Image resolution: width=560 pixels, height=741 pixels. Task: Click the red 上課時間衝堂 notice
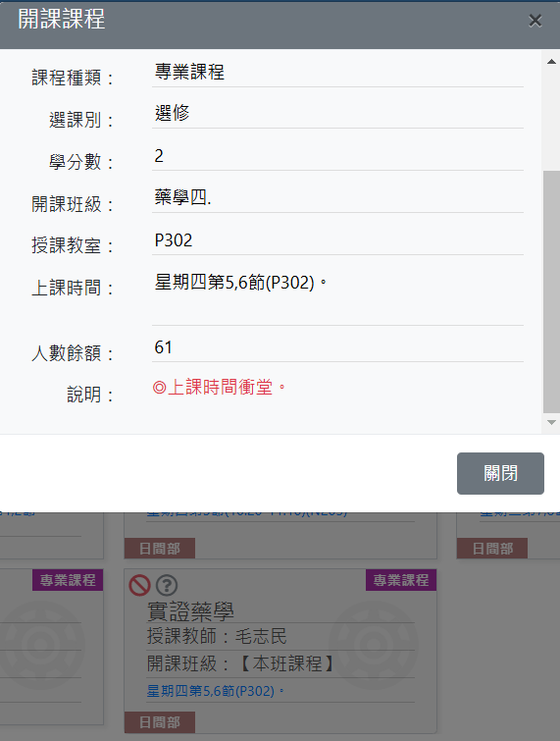point(219,388)
